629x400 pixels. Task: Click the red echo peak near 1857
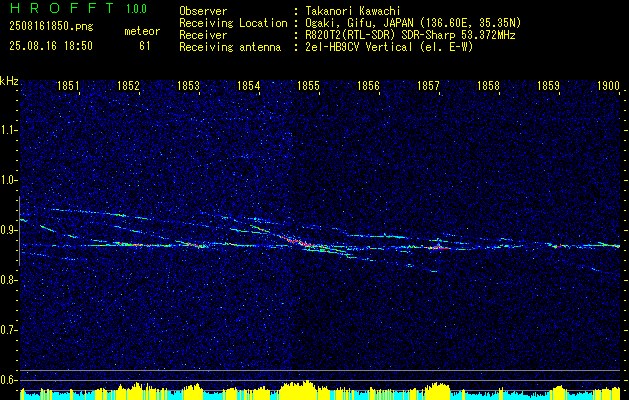click(x=438, y=247)
